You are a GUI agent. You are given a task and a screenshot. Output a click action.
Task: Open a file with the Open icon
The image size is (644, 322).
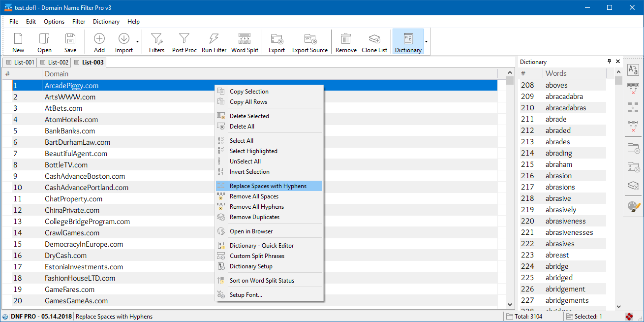click(44, 42)
